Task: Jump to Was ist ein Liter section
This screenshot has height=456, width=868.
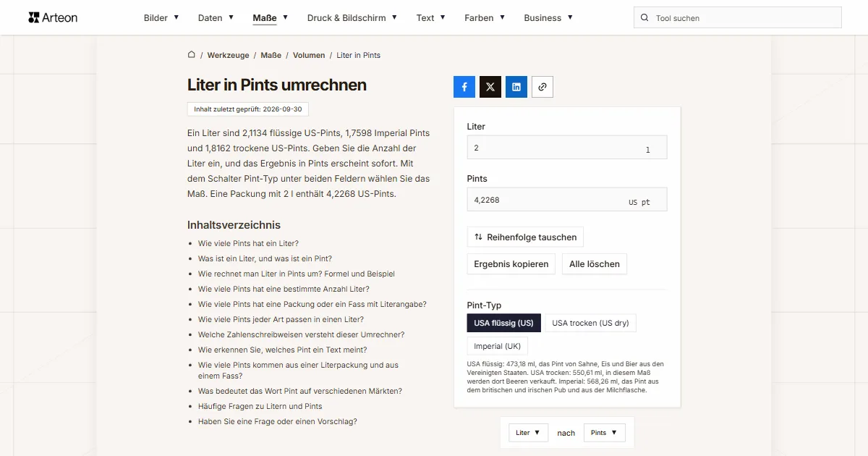Action: (x=265, y=258)
